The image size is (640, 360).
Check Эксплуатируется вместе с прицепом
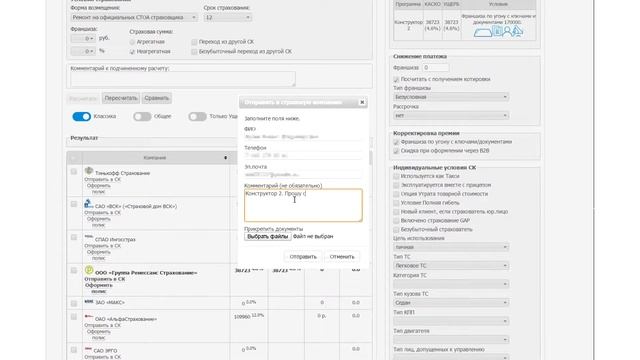[396, 185]
